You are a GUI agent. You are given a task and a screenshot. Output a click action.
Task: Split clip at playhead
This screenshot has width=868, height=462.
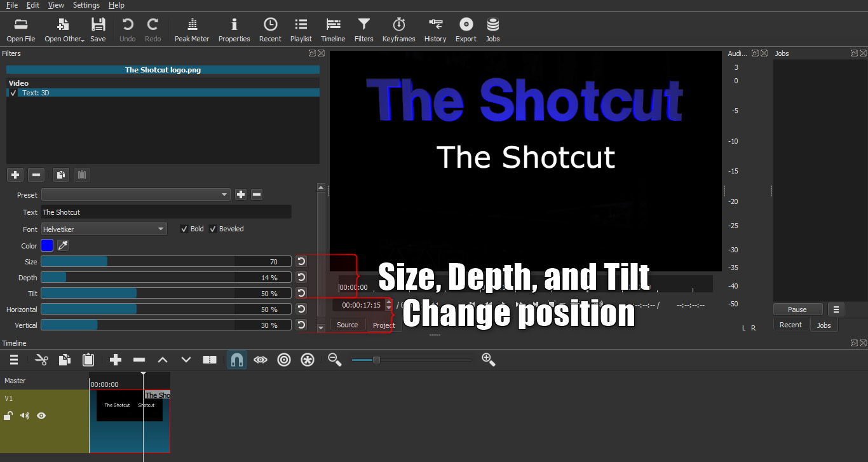[210, 360]
